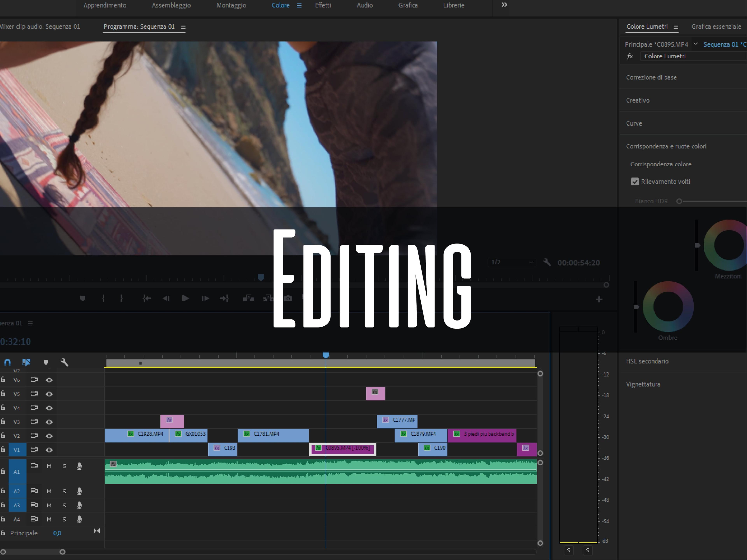Select the C1781.MP4 clip on V2
This screenshot has width=747, height=560.
click(x=273, y=436)
